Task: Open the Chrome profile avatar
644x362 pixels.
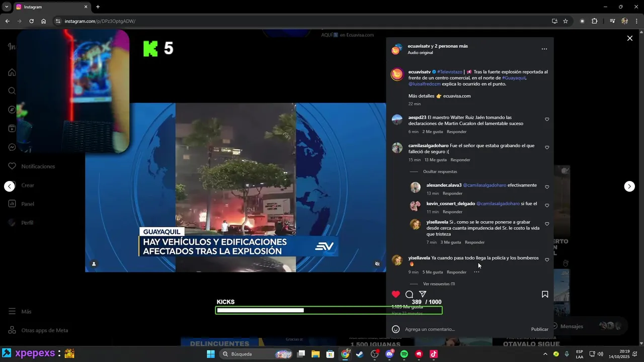Action: pos(624,21)
